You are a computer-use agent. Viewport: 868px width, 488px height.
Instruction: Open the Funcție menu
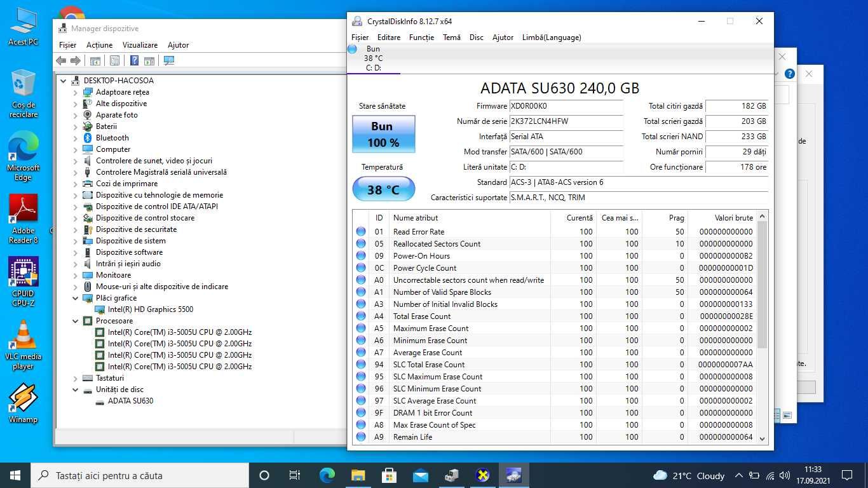(x=421, y=37)
